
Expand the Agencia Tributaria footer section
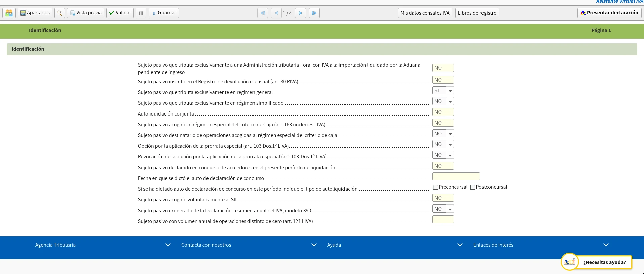pyautogui.click(x=168, y=245)
